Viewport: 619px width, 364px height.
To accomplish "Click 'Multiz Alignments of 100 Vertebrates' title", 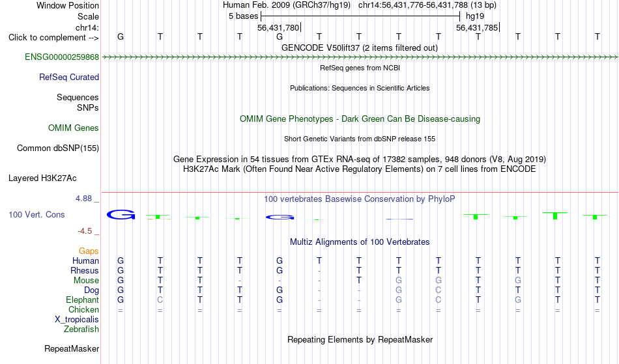I will tap(360, 242).
